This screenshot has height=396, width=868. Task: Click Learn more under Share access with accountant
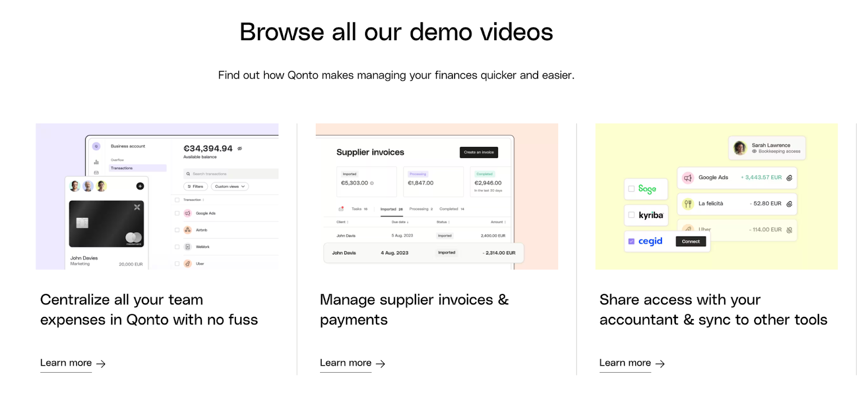pos(632,363)
